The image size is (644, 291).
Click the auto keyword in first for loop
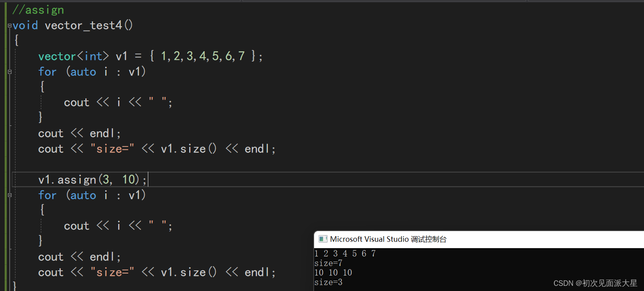pos(83,71)
